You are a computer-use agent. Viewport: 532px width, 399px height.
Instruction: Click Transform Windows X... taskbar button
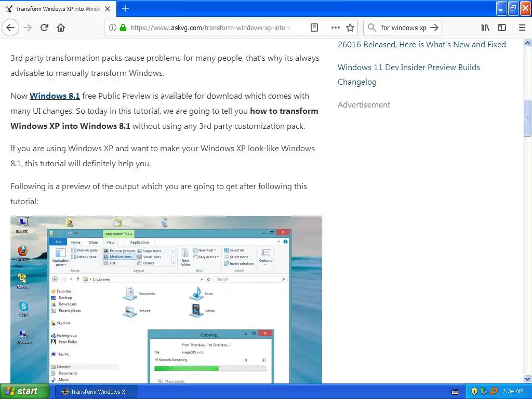[95, 392]
